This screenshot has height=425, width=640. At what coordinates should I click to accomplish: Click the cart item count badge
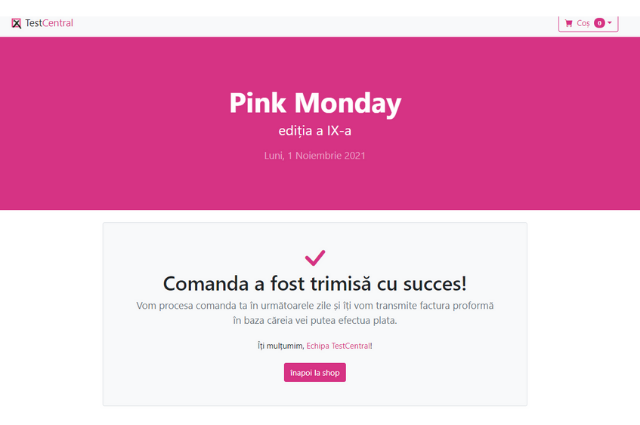[x=599, y=23]
